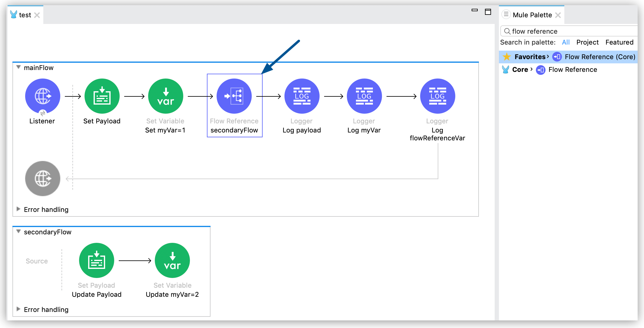
Task: Click the Flow Reference Favorites palette item
Action: (x=585, y=57)
